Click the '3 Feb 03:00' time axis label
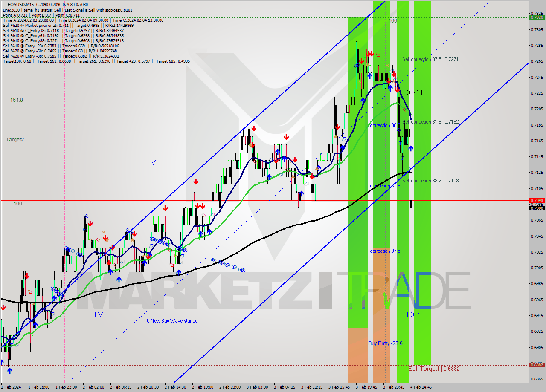The image size is (546, 392). coord(257,387)
